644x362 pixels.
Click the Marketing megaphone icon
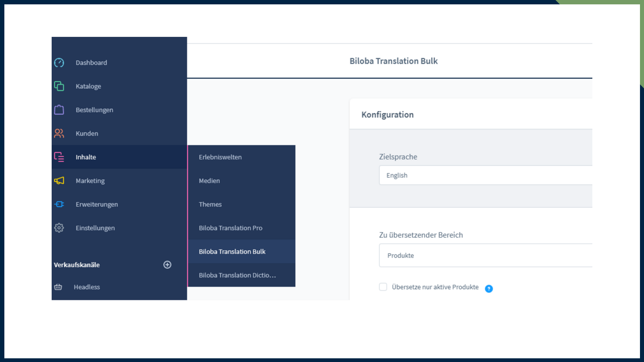(x=59, y=181)
